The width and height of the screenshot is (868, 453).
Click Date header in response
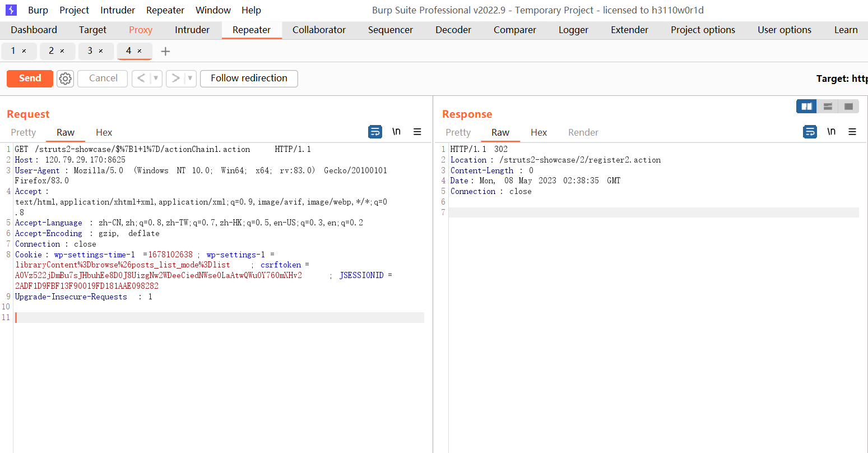click(x=535, y=181)
